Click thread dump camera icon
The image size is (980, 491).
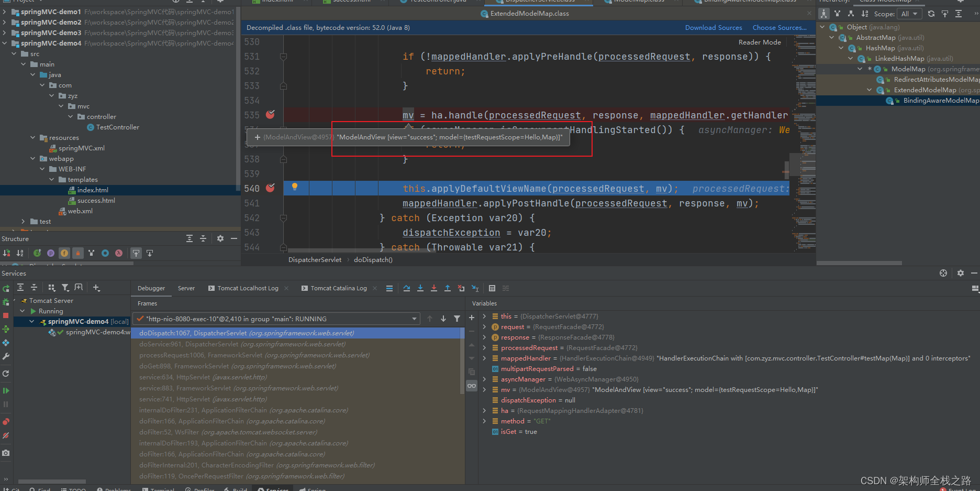tap(6, 453)
